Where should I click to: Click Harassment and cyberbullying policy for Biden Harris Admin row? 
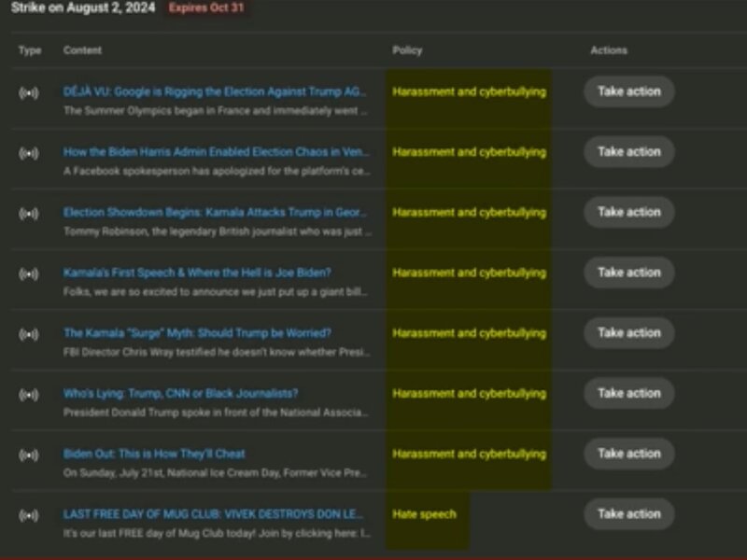tap(470, 152)
